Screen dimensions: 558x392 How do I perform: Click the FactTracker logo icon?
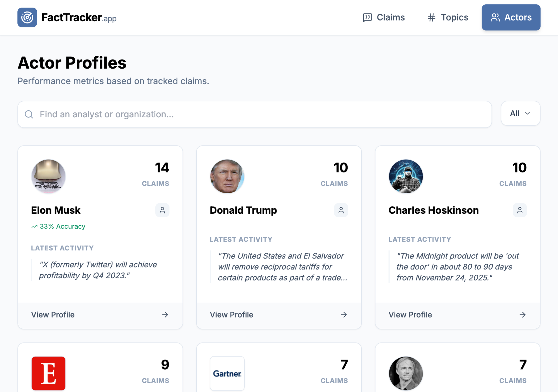27,17
